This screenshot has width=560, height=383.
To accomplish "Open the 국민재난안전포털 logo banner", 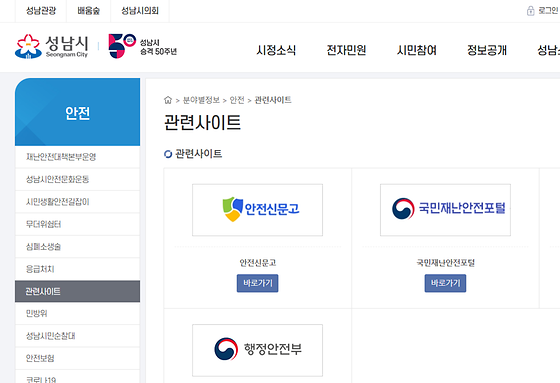I will [x=445, y=210].
